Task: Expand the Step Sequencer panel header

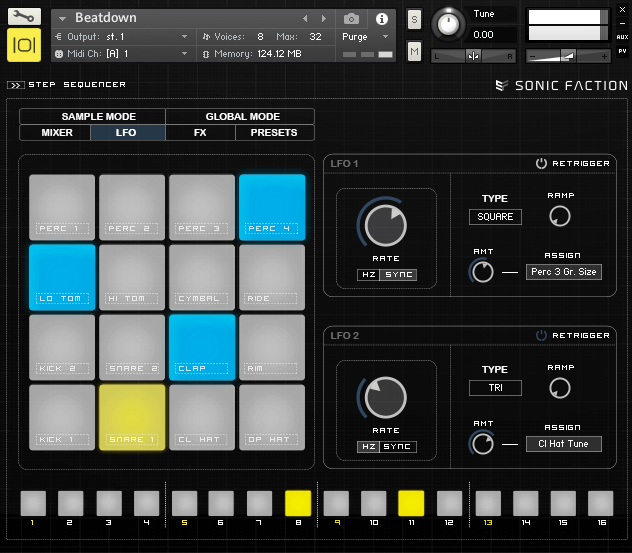Action: tap(16, 85)
